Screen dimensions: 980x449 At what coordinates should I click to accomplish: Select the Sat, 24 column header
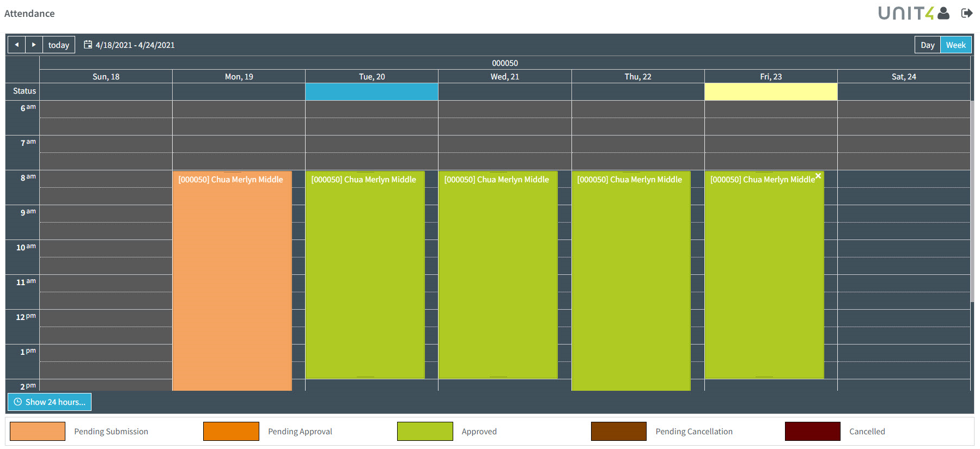click(x=904, y=77)
